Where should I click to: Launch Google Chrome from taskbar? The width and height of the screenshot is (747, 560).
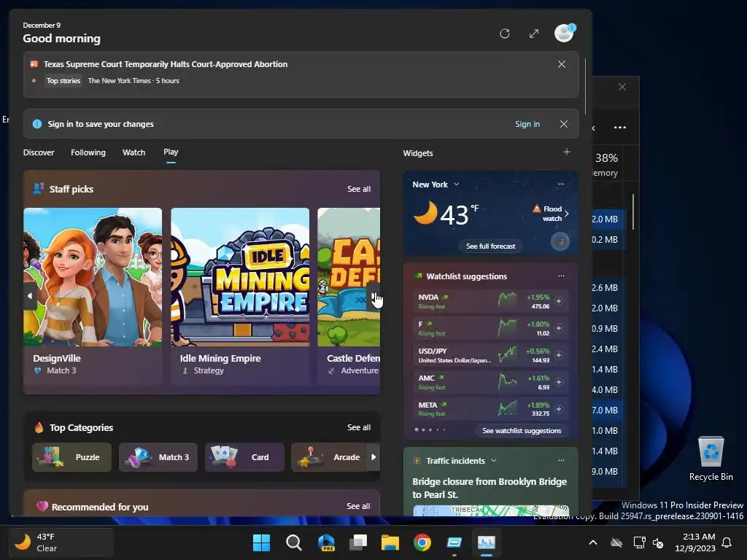click(x=422, y=542)
